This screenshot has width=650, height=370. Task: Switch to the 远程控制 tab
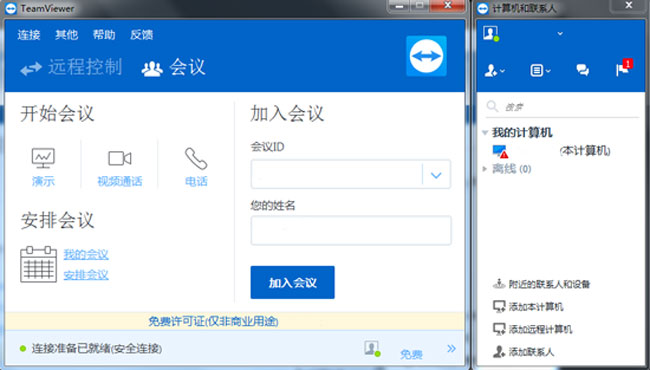click(71, 68)
